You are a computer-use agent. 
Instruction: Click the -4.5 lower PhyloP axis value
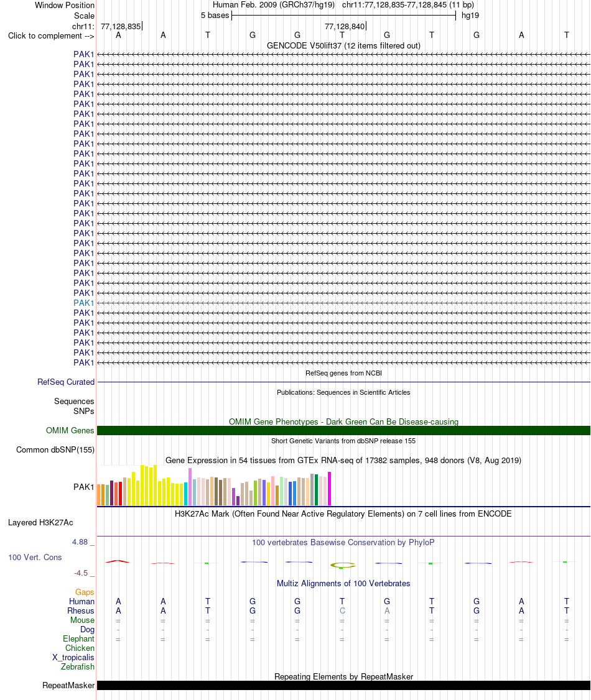pos(81,573)
